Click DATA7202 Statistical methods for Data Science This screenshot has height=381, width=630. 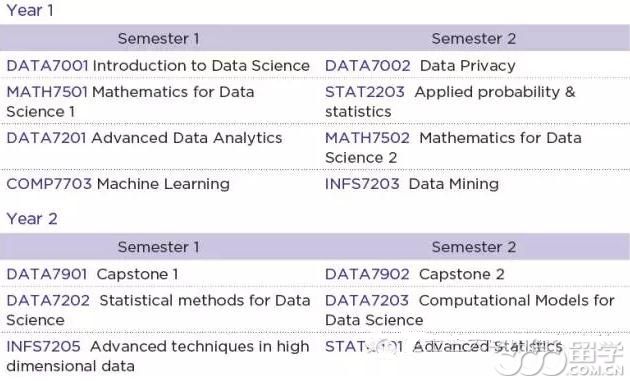[158, 310]
